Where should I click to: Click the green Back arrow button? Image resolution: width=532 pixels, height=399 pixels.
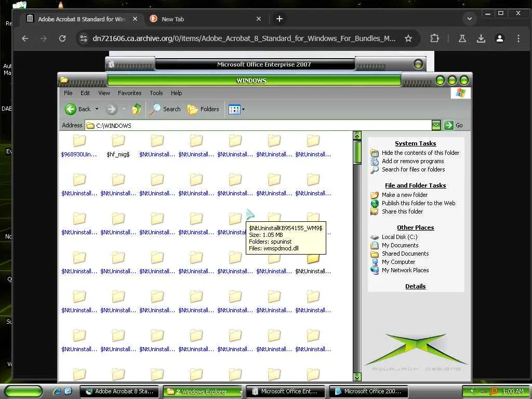[x=71, y=109]
